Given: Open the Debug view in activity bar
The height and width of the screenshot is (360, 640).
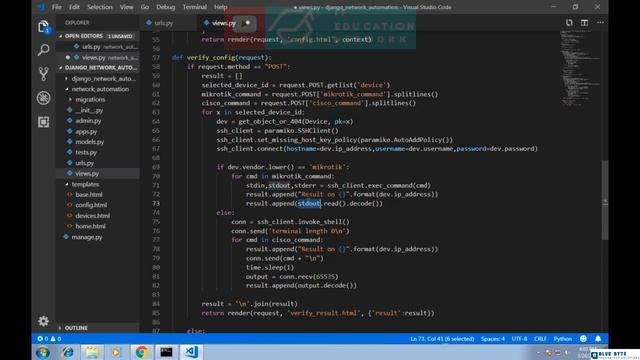Looking at the screenshot, I should [43, 98].
